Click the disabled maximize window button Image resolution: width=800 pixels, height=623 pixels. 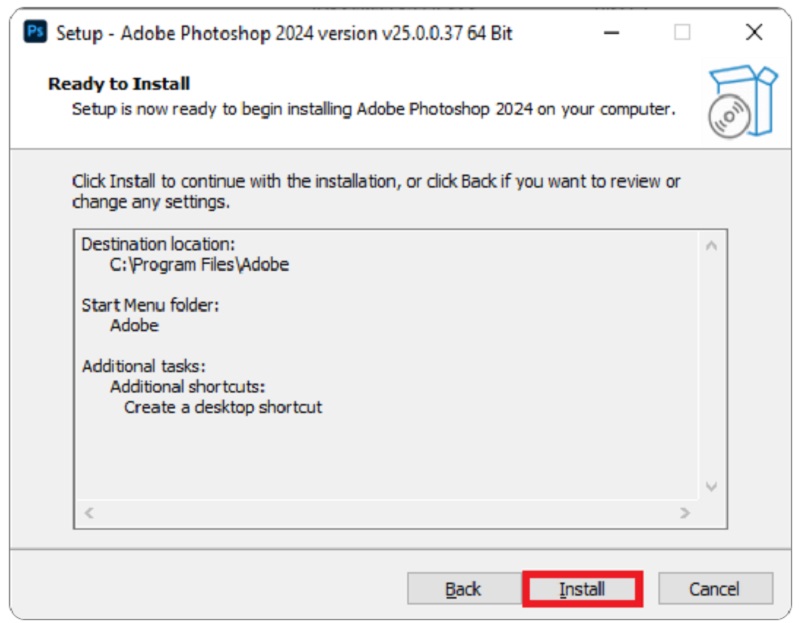682,33
